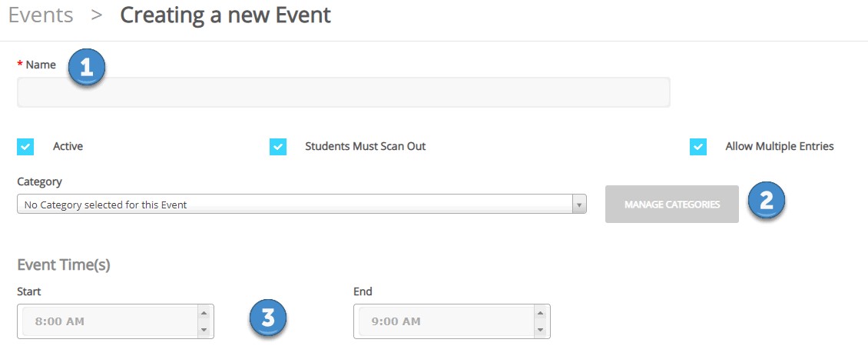Image resolution: width=868 pixels, height=356 pixels.
Task: Decrease the Start time with down arrow
Action: click(204, 329)
